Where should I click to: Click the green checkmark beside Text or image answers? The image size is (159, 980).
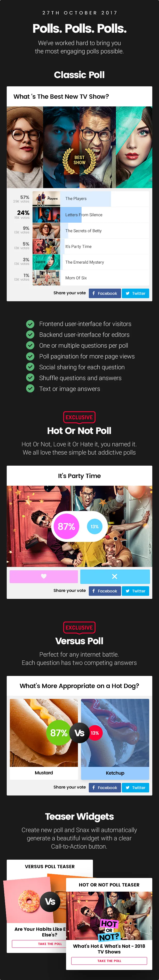[x=30, y=389]
